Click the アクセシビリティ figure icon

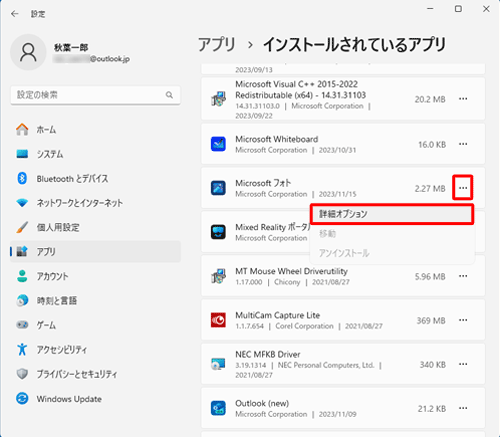pyautogui.click(x=22, y=349)
